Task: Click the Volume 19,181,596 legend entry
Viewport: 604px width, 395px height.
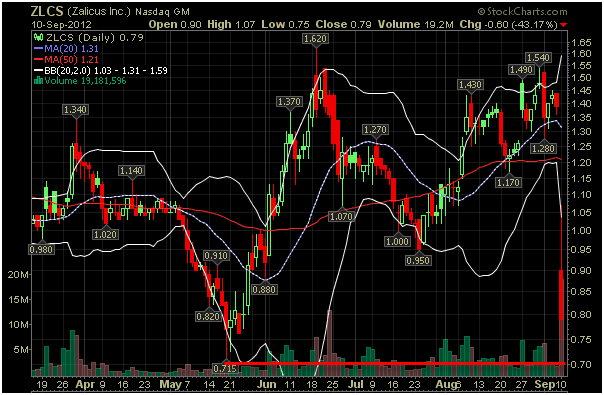Action: point(80,81)
